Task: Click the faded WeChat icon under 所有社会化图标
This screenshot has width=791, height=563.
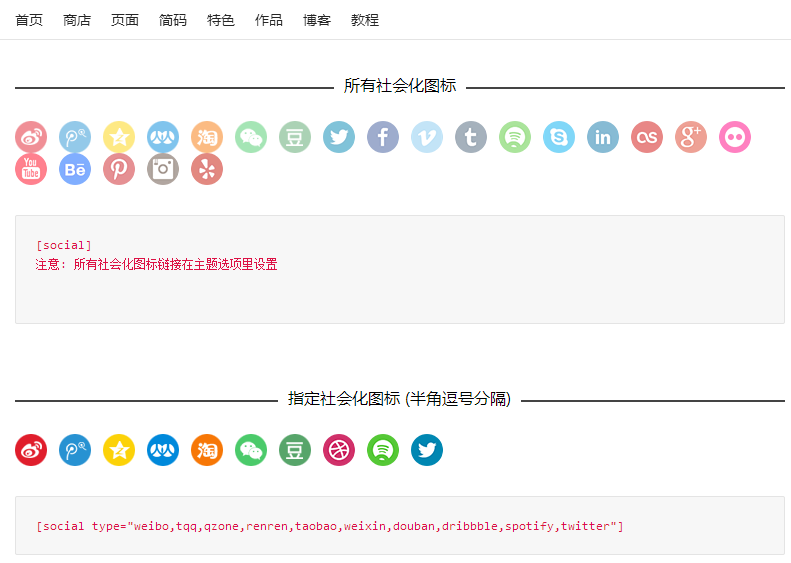Action: point(251,137)
